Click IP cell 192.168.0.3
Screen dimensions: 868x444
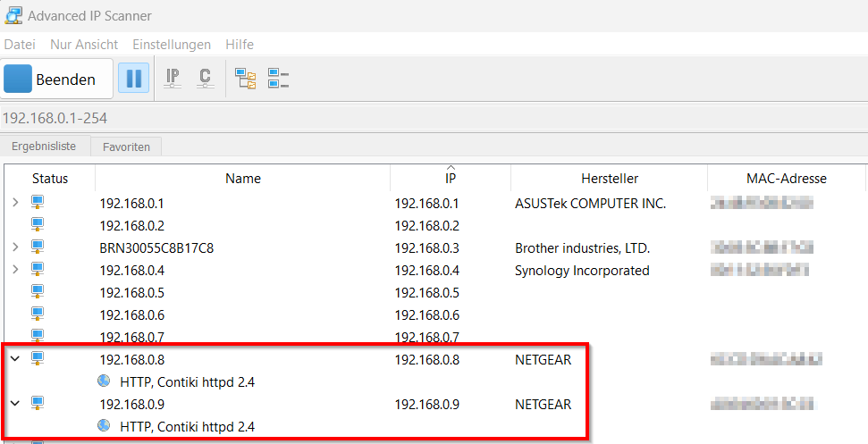coord(426,248)
